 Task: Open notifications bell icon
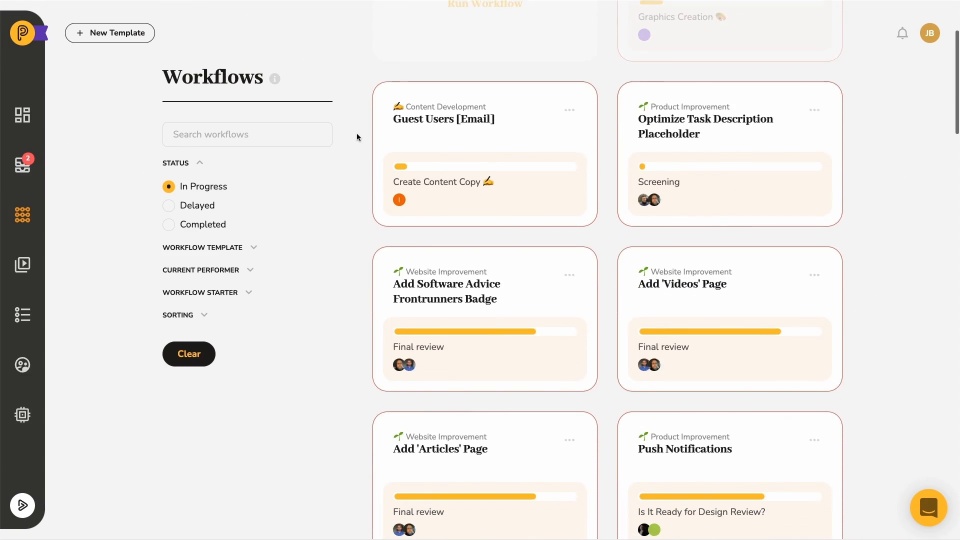coord(902,33)
